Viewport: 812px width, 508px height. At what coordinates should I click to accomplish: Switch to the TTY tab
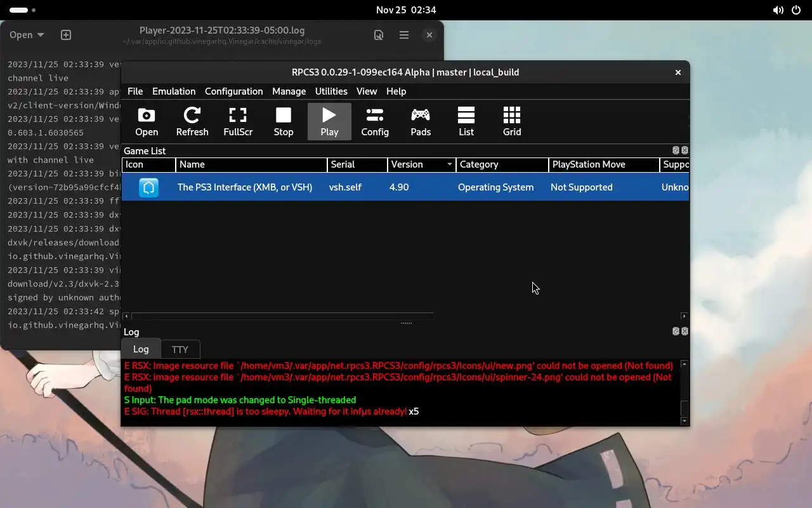[180, 349]
